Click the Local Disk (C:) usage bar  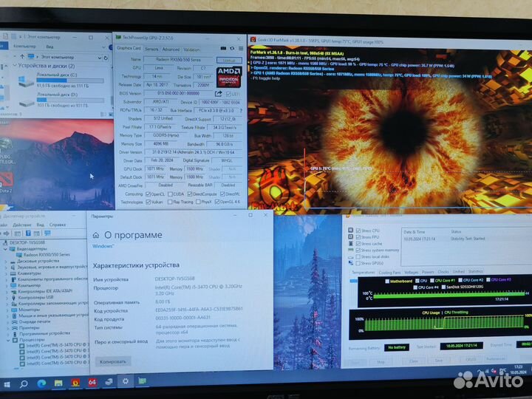coord(70,81)
